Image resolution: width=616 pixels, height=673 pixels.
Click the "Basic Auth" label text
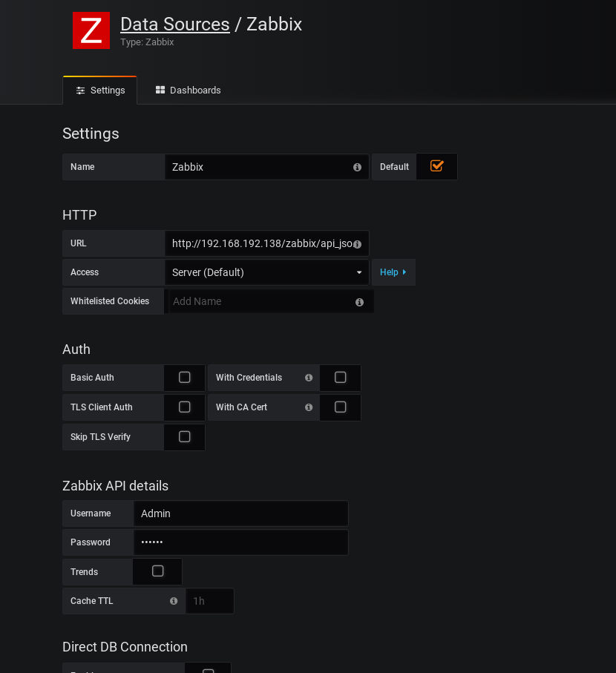click(x=92, y=378)
